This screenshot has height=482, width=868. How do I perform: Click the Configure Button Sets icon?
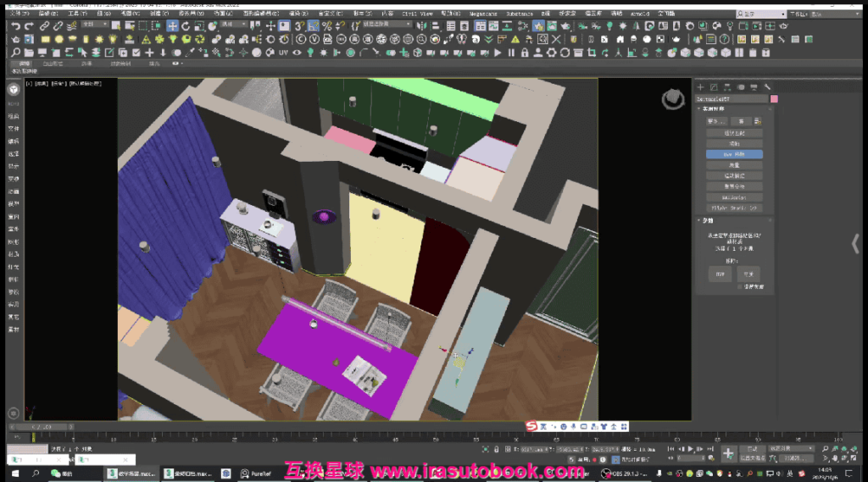[757, 121]
